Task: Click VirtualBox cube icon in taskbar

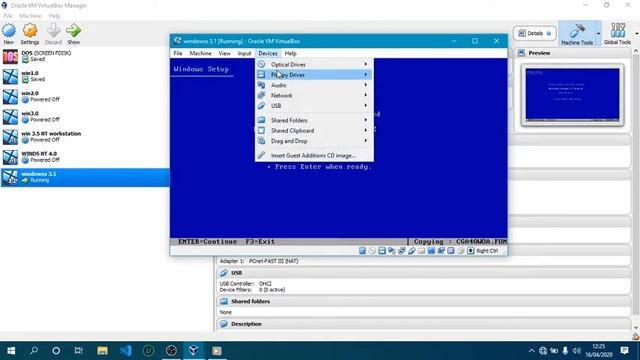Action: click(193, 351)
